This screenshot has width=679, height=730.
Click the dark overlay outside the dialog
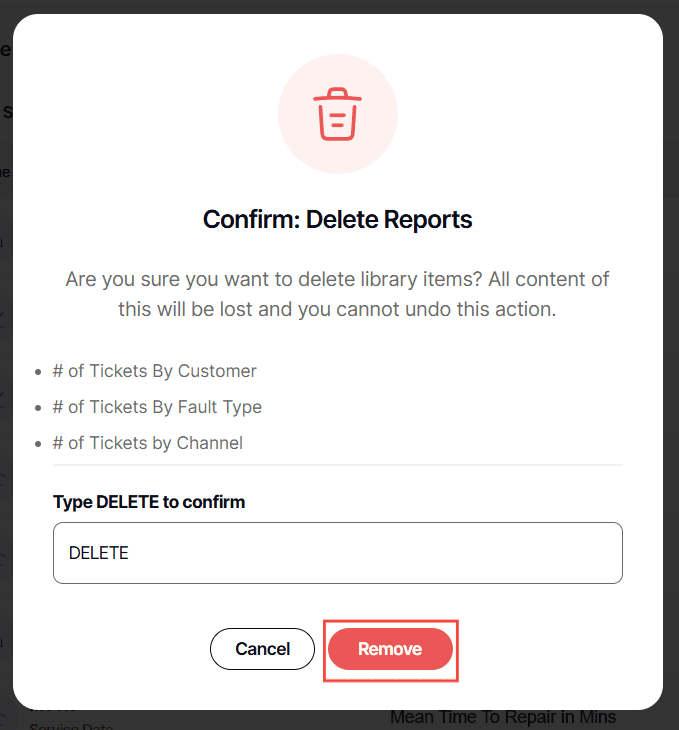(x=671, y=400)
